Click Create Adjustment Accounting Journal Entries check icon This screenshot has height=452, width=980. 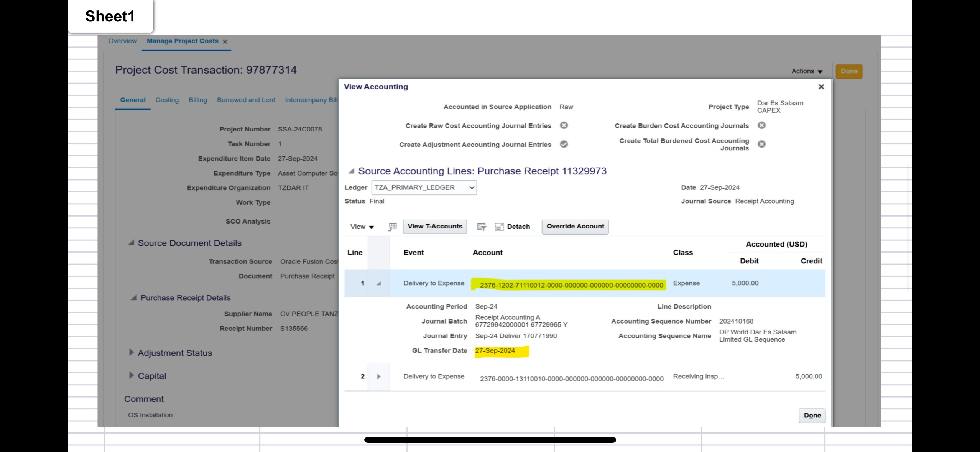tap(564, 144)
